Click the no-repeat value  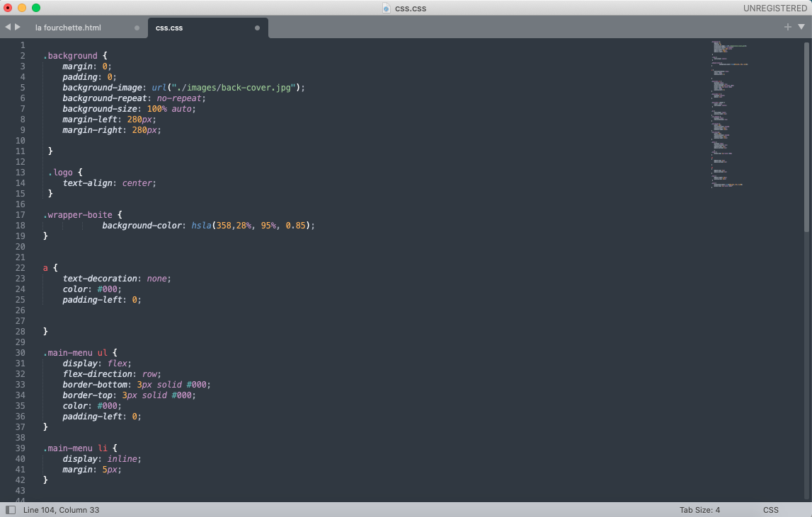click(x=178, y=98)
